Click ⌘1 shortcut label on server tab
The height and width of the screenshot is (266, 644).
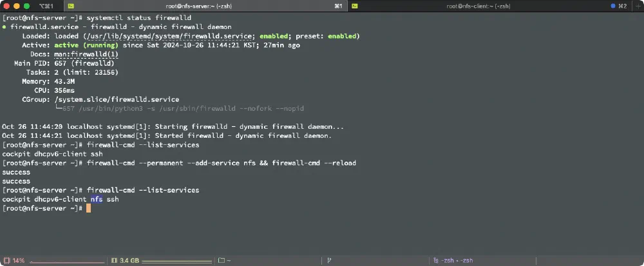click(x=339, y=6)
